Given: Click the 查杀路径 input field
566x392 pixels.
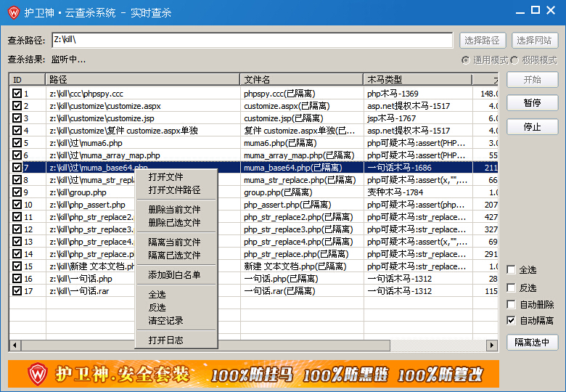Looking at the screenshot, I should tap(253, 40).
